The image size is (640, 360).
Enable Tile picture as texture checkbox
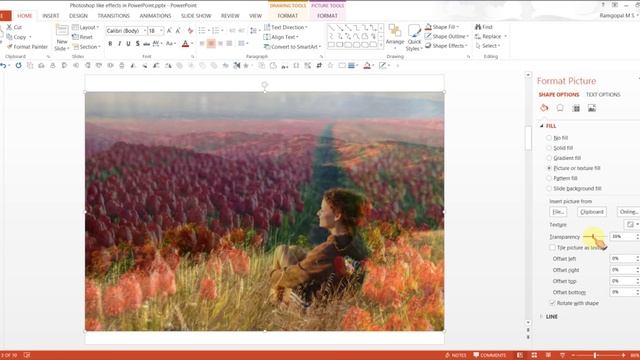click(x=552, y=248)
